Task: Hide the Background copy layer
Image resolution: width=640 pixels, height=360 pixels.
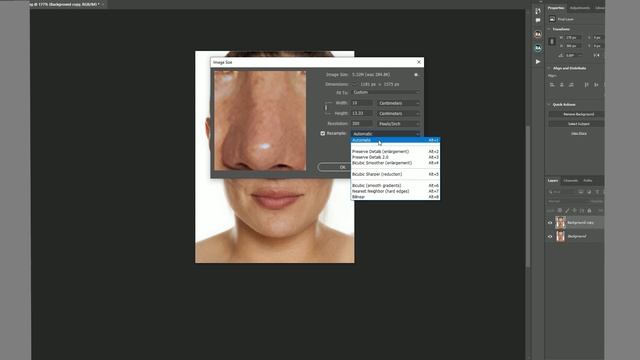Action: pyautogui.click(x=550, y=223)
